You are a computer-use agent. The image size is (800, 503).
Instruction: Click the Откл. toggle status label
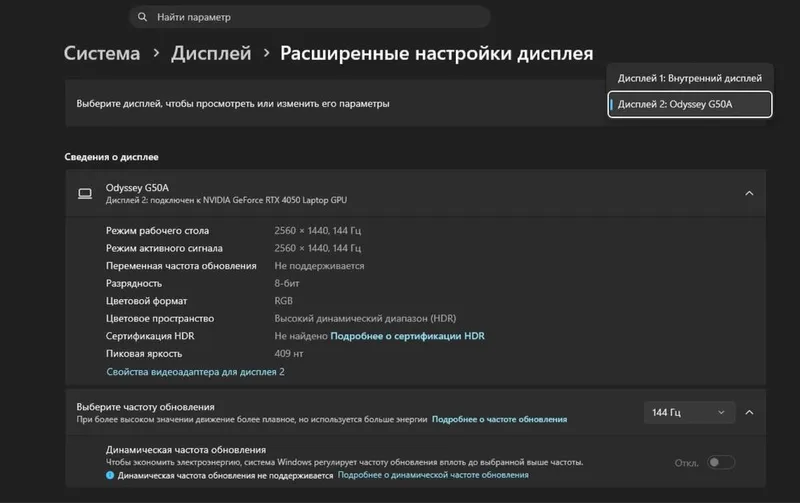coord(687,463)
